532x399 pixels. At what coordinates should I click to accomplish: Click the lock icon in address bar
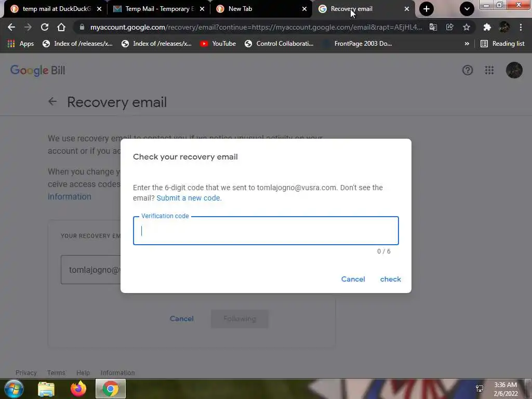click(x=82, y=27)
